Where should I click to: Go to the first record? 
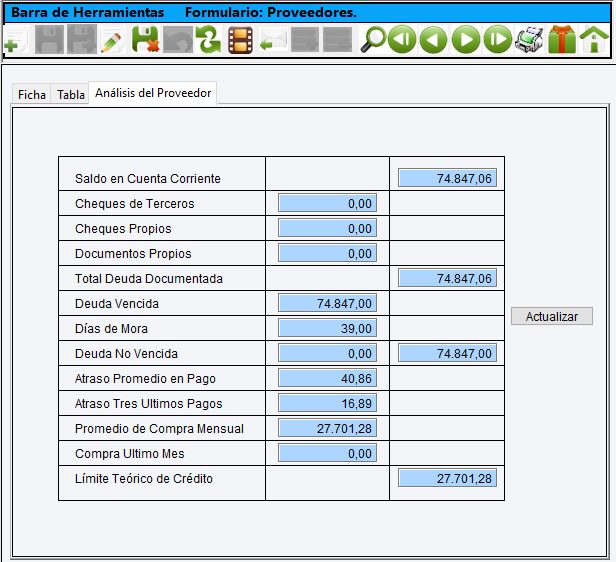[402, 41]
